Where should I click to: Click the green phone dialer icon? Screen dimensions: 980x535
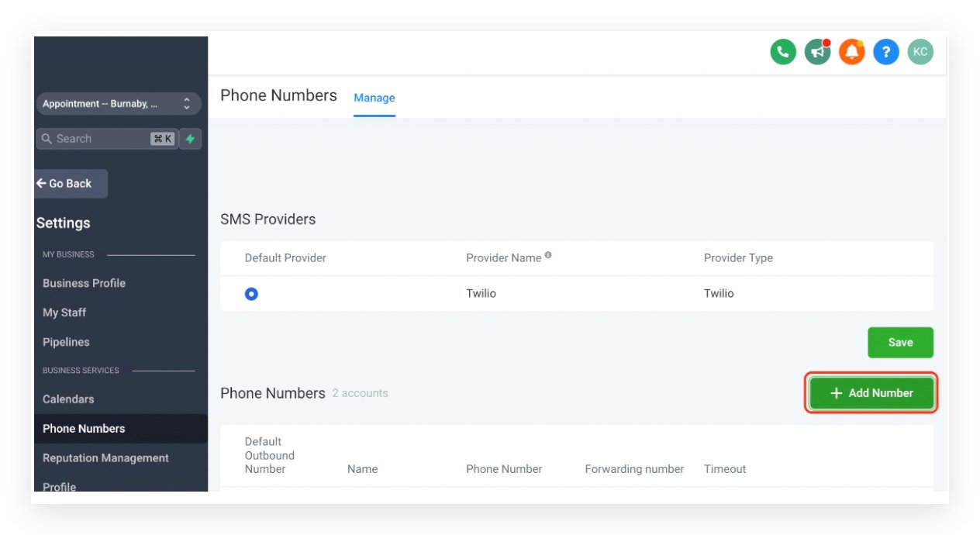point(783,52)
